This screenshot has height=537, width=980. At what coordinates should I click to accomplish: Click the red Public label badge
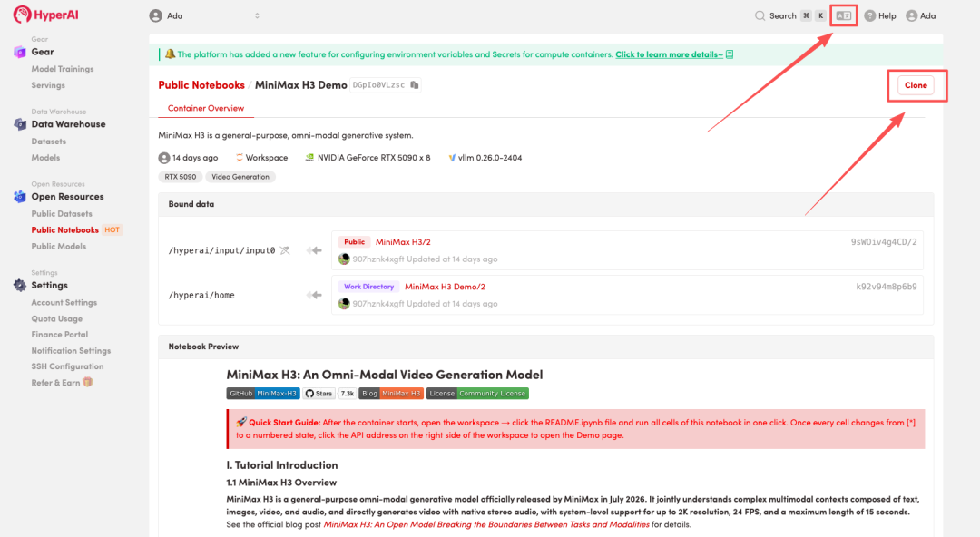tap(355, 242)
